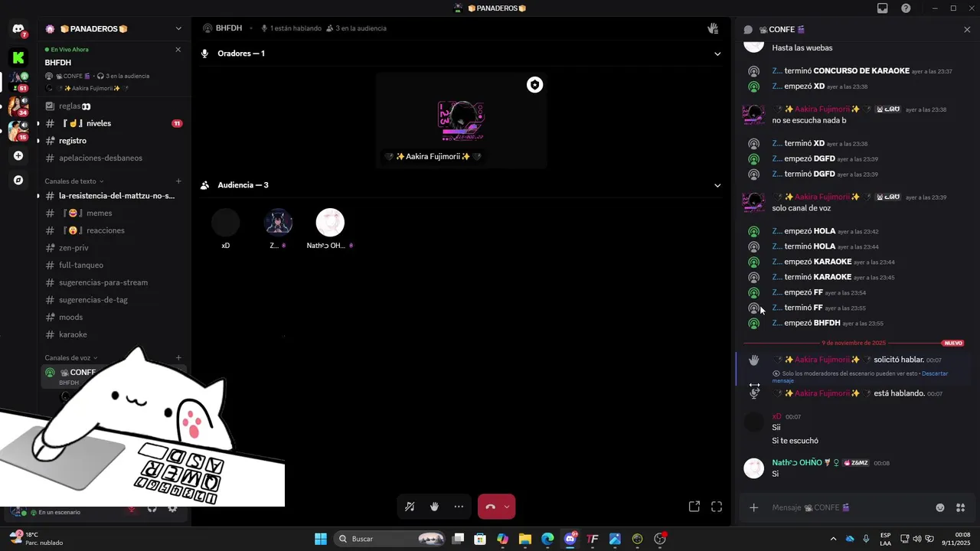The image size is (980, 551).
Task: Collapse the Audiencia section
Action: coord(717,185)
